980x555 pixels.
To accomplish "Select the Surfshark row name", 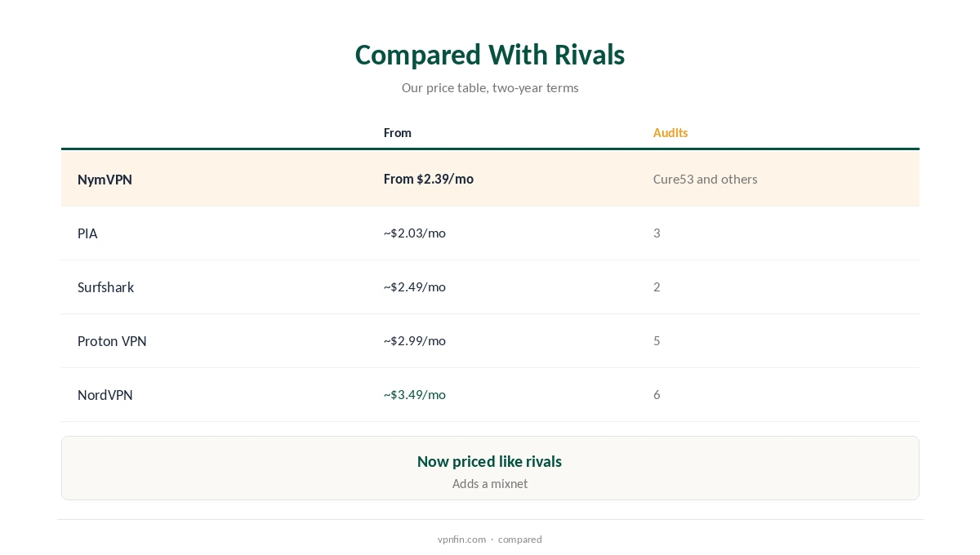I will pos(106,287).
